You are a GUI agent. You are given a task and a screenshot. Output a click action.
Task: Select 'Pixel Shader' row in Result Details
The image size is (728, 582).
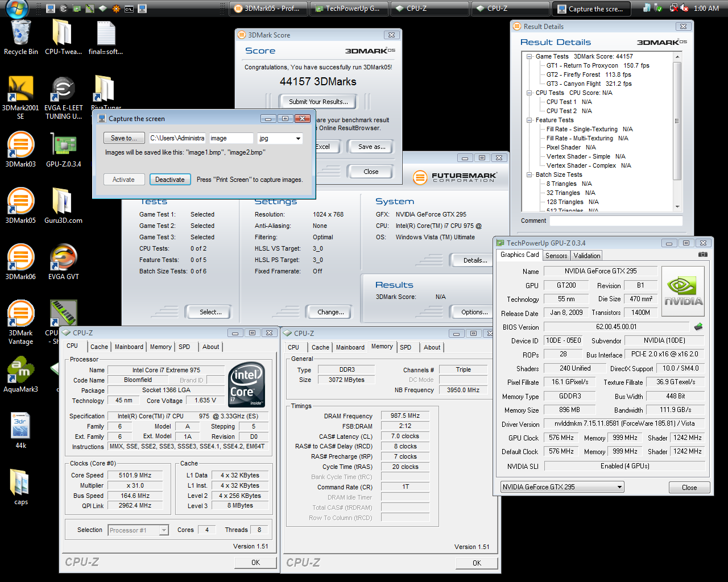click(x=571, y=147)
